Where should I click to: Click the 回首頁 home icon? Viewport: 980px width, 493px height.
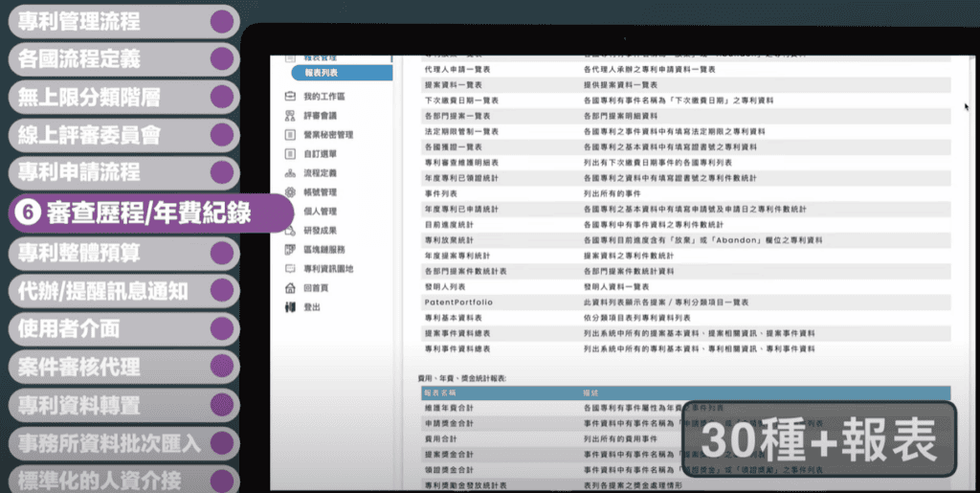(x=290, y=287)
